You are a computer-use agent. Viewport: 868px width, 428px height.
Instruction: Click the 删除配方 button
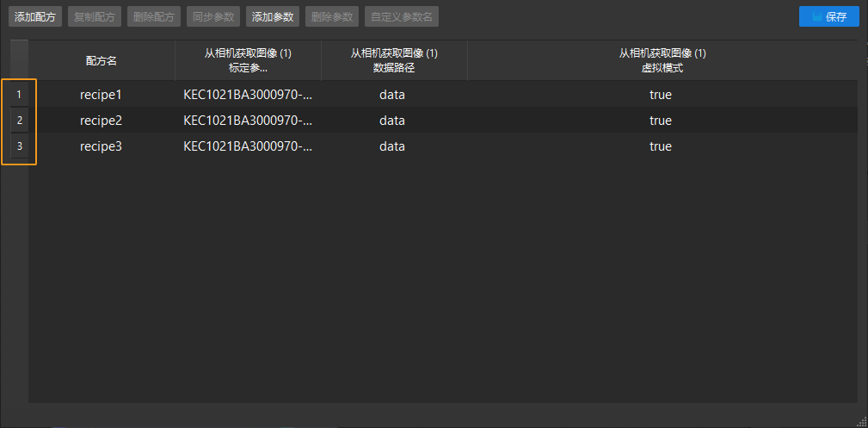(154, 16)
